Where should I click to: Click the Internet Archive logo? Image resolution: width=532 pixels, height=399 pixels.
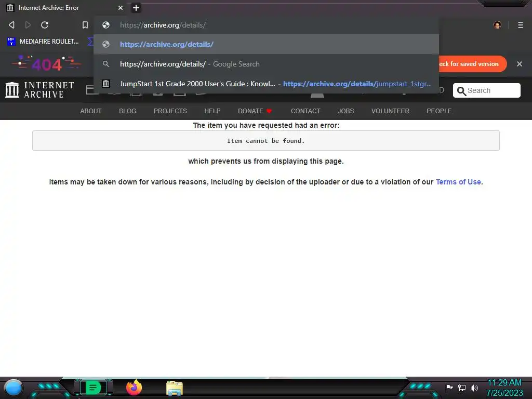39,90
